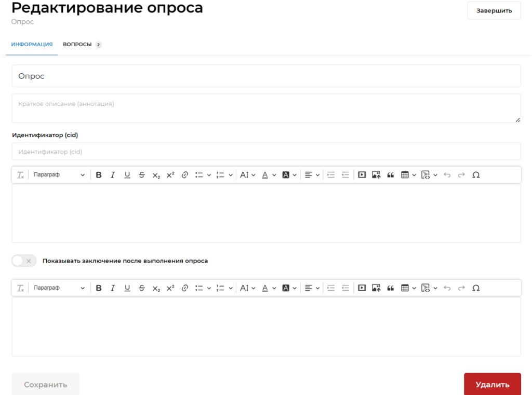Upload an image in the description editor

coord(376,175)
